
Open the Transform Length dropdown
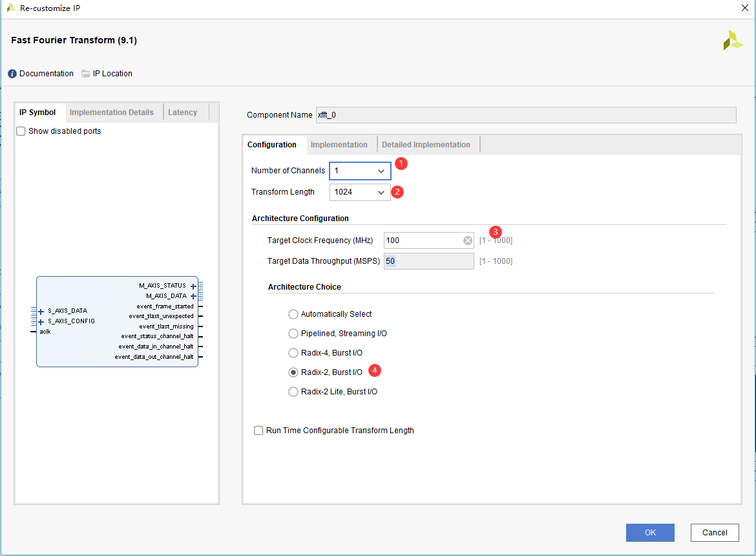pyautogui.click(x=360, y=192)
